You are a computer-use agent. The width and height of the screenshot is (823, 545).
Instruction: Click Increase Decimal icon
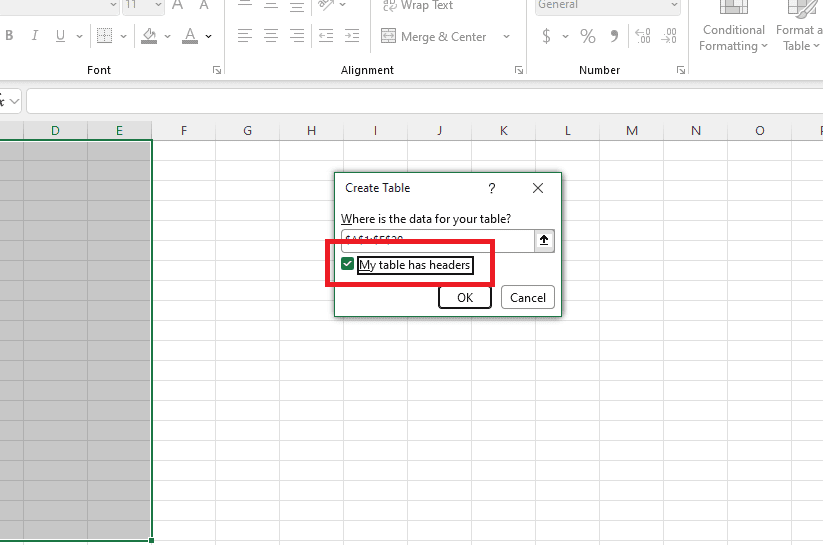[x=643, y=36]
